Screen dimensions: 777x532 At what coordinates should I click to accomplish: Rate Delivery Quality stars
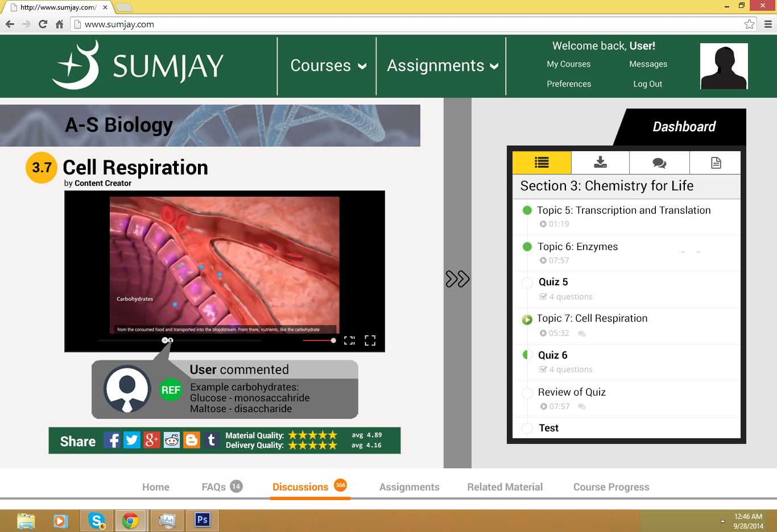313,445
